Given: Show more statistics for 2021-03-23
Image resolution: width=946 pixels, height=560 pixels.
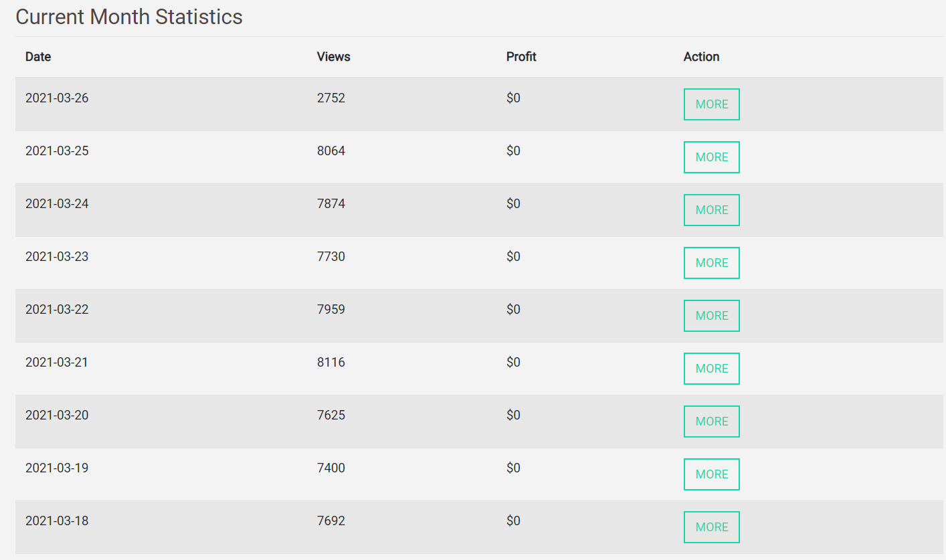Looking at the screenshot, I should 711,263.
